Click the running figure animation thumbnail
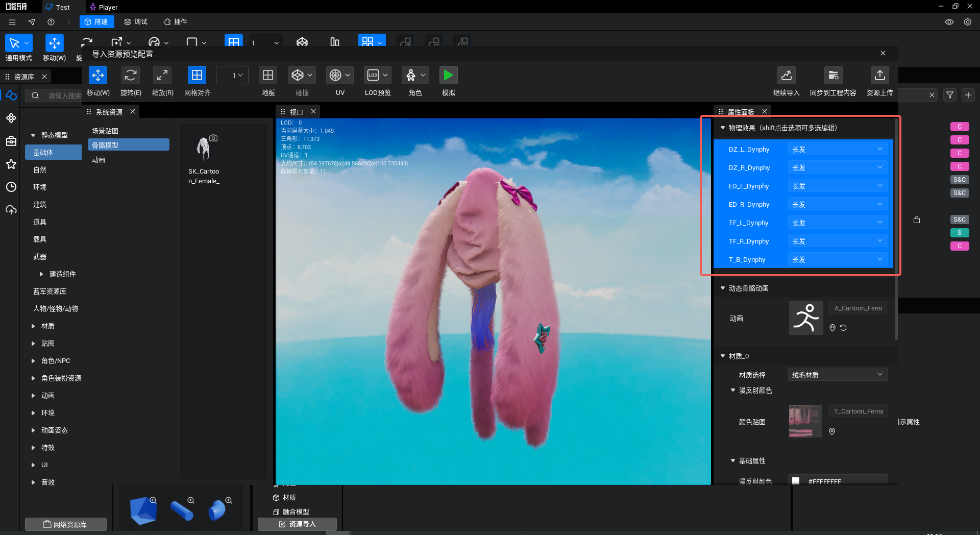980x535 pixels. pos(806,318)
